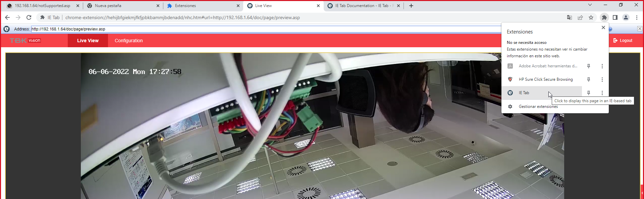
Task: Click the Google Translate icon in address bar
Action: point(569,17)
